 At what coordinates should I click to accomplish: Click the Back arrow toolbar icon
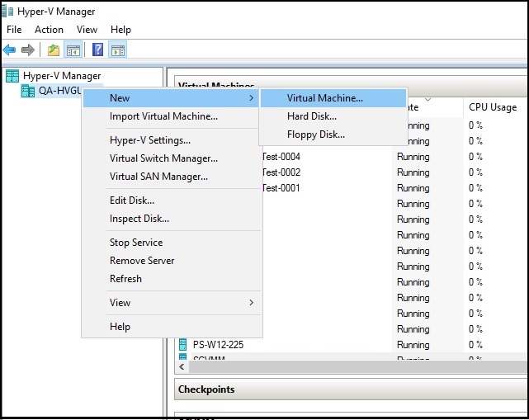(10, 50)
